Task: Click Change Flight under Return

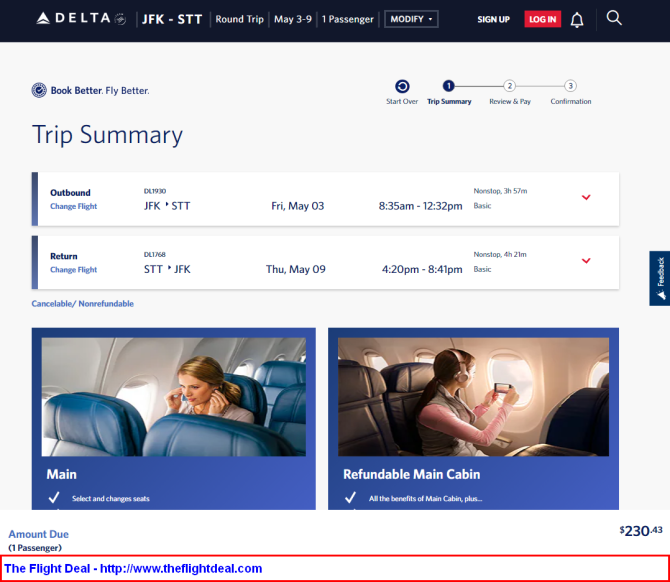Action: pyautogui.click(x=73, y=270)
